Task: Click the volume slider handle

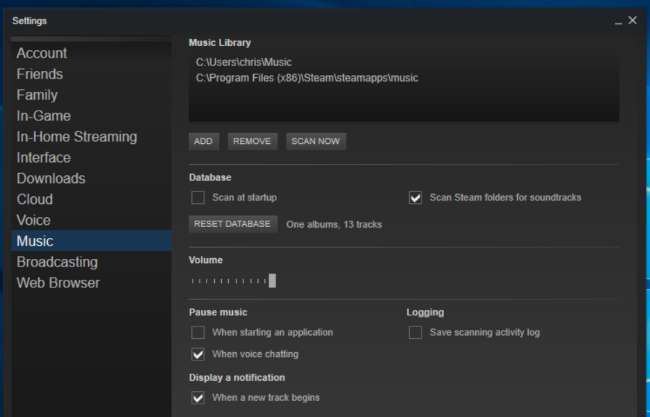Action: click(x=272, y=281)
